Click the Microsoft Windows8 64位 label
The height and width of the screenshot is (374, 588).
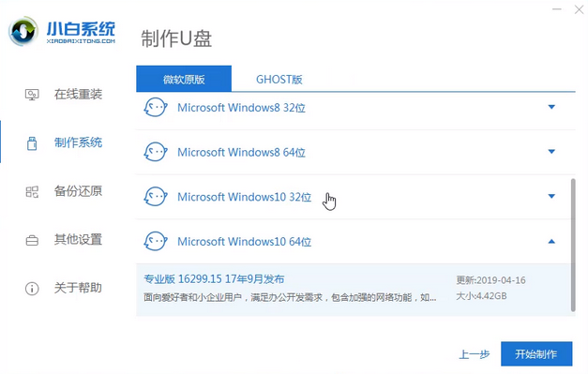click(242, 153)
